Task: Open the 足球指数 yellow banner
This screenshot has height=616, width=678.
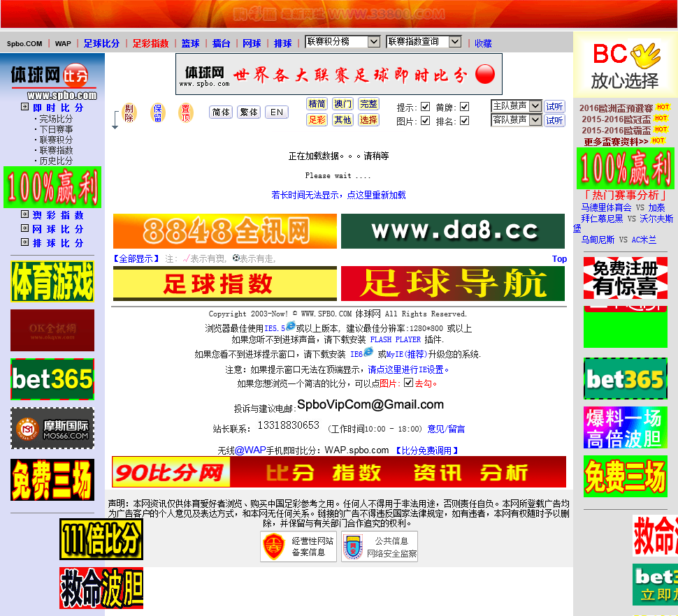Action: [225, 284]
